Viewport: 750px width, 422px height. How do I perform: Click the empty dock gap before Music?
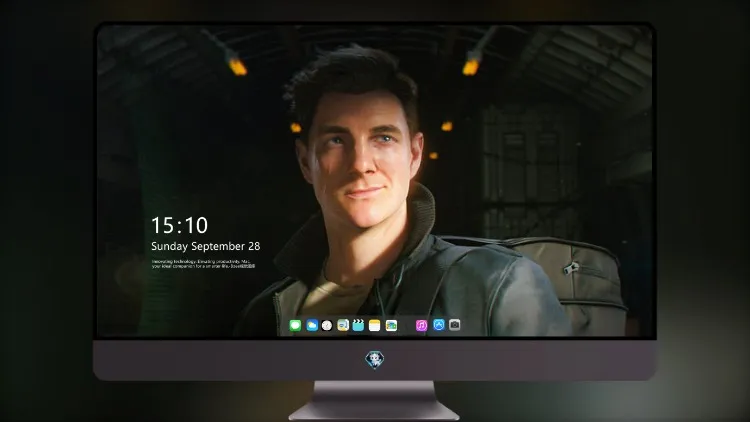tap(407, 325)
